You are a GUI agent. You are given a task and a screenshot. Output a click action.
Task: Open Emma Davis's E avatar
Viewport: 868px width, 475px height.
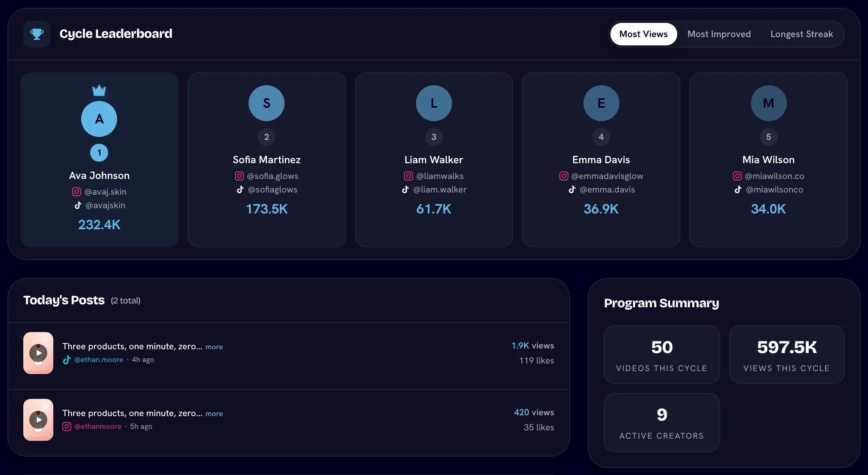(x=601, y=103)
